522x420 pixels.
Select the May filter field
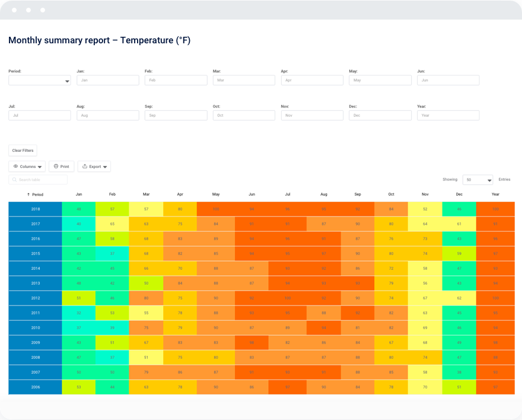tap(380, 80)
